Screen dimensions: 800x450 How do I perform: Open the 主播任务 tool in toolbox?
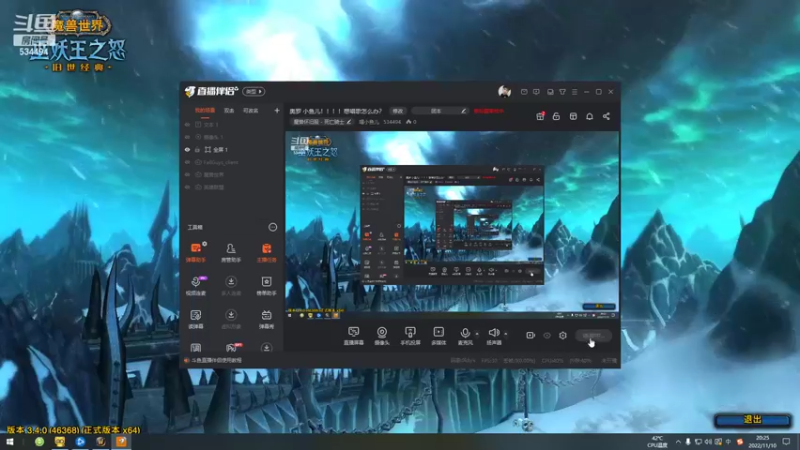(266, 252)
